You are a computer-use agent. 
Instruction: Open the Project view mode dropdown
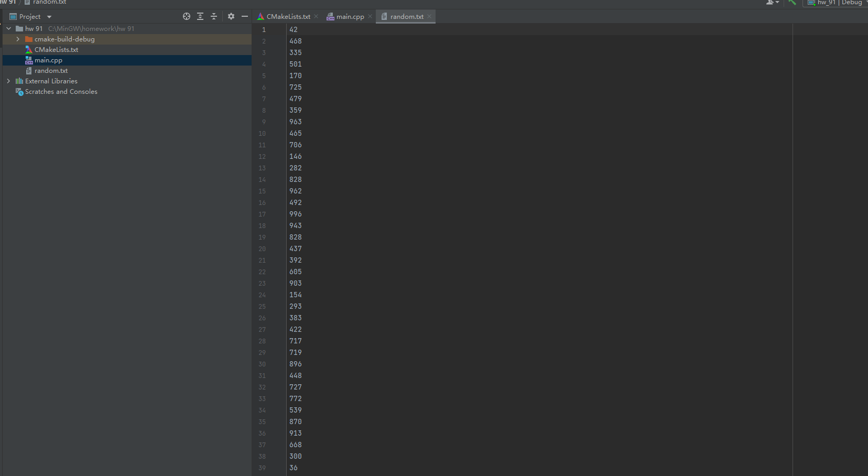click(48, 16)
